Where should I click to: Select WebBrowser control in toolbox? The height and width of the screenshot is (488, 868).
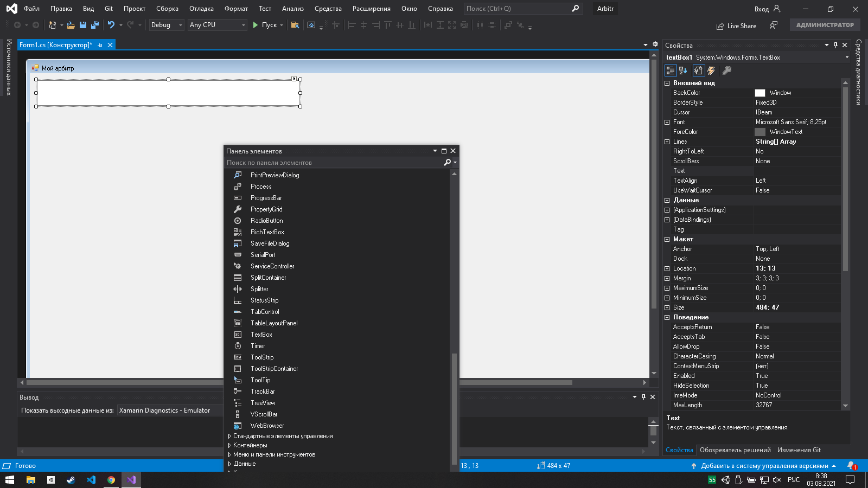click(267, 426)
